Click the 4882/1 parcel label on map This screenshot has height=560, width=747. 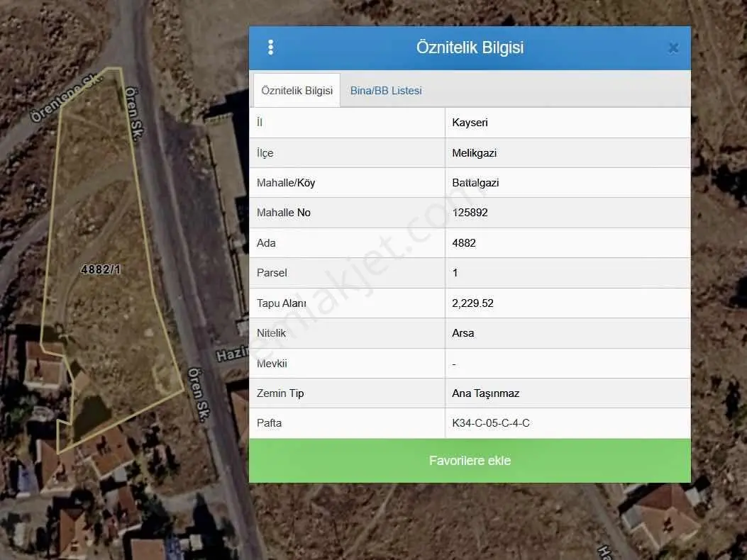pos(101,269)
